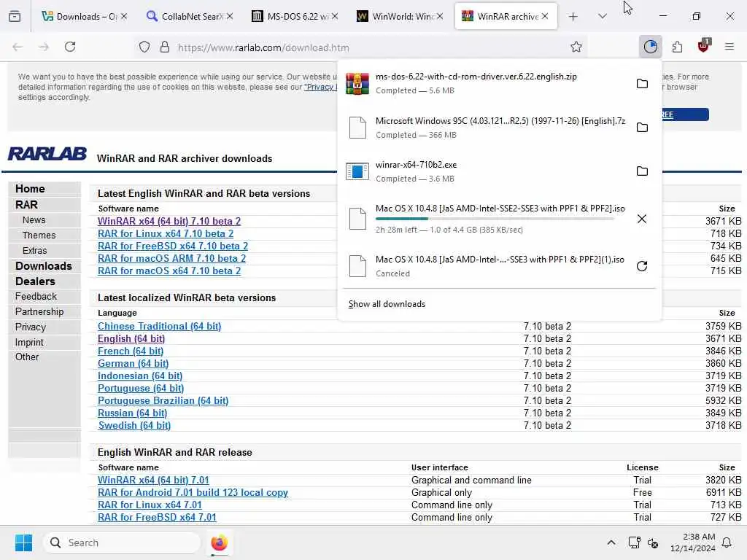Click the site security padlock icon
This screenshot has width=747, height=560.
click(165, 47)
